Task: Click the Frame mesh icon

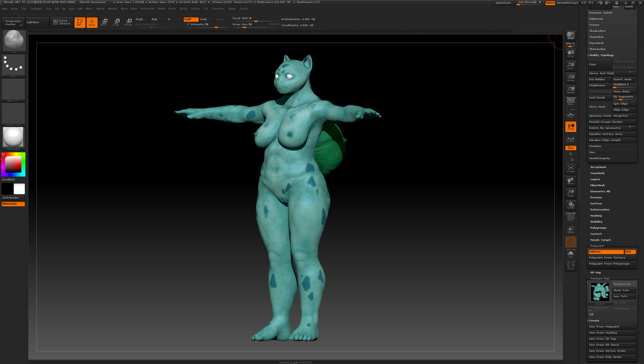Action: (x=571, y=169)
